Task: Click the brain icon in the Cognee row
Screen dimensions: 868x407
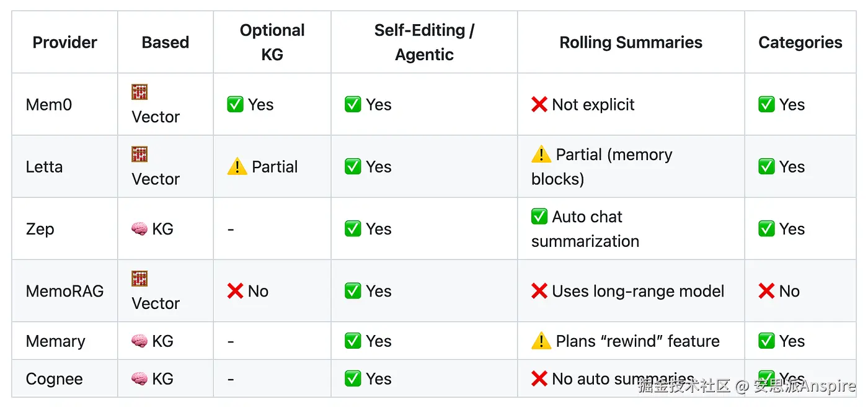Action: pyautogui.click(x=139, y=379)
